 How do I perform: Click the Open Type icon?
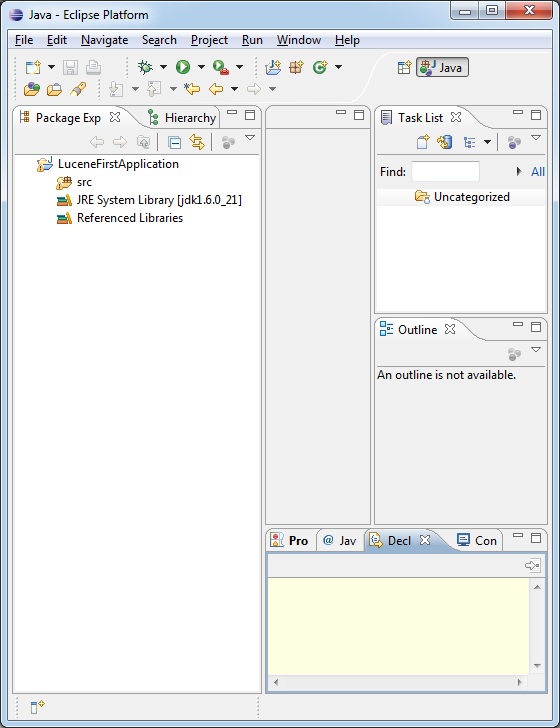(32, 89)
